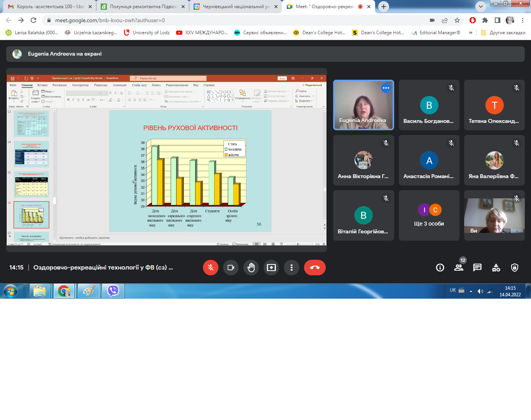531x420 pixels.
Task: Open the volume icon in system tray
Action: pos(480,291)
